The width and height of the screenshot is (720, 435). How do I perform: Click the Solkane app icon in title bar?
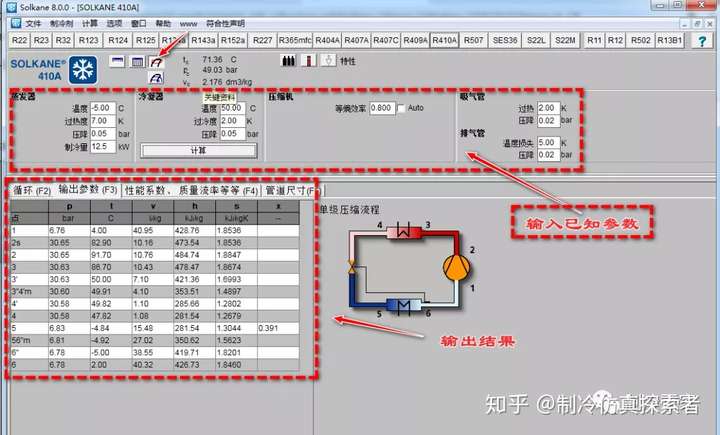click(x=11, y=7)
